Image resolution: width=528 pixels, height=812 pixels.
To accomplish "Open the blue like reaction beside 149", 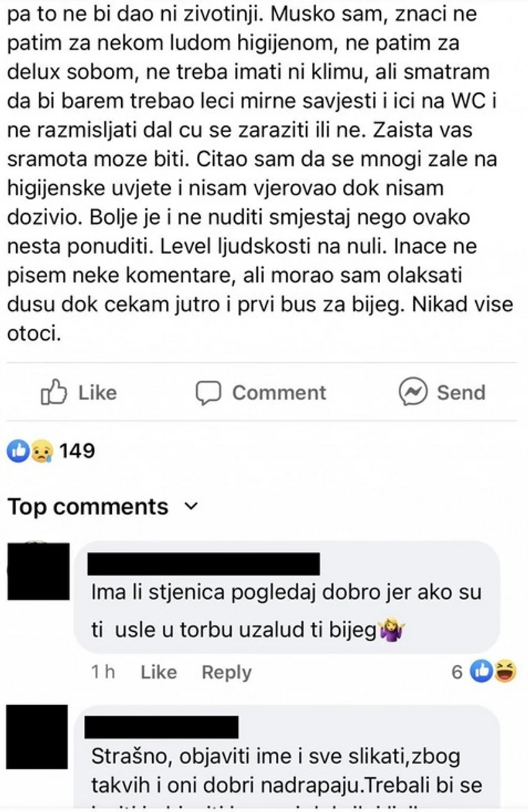I will point(17,450).
